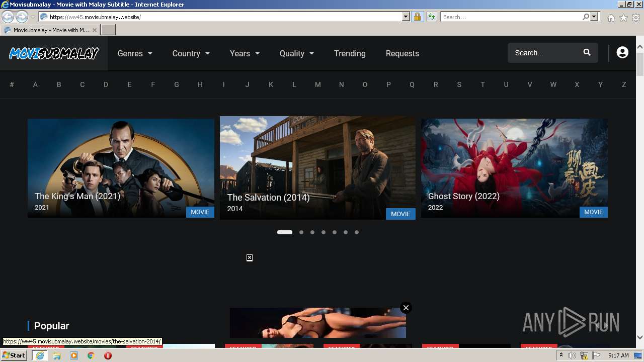Filter titles by letter T
644x362 pixels.
tap(482, 84)
